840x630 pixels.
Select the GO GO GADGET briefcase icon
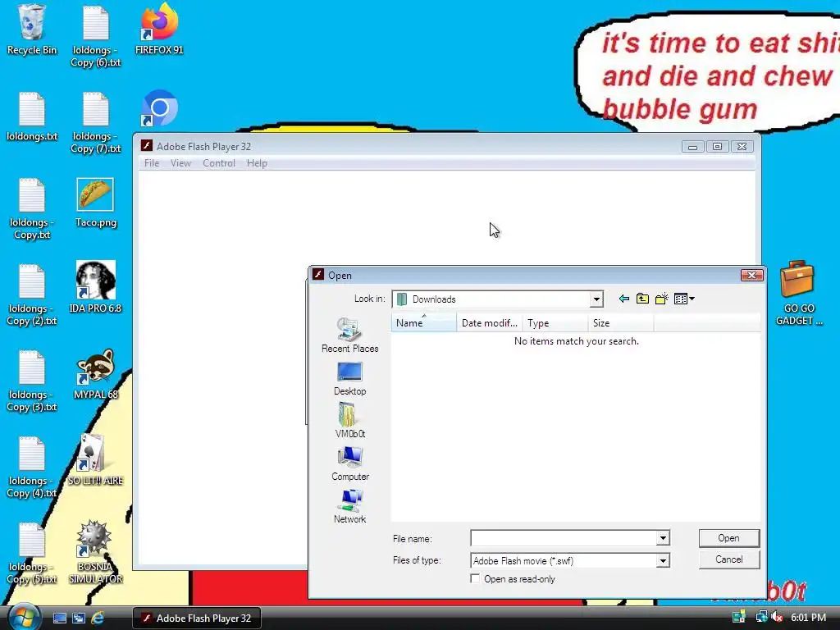click(x=799, y=294)
